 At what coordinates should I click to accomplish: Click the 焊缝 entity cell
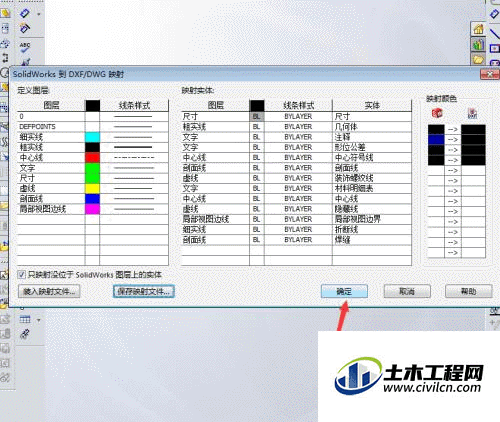click(x=372, y=240)
